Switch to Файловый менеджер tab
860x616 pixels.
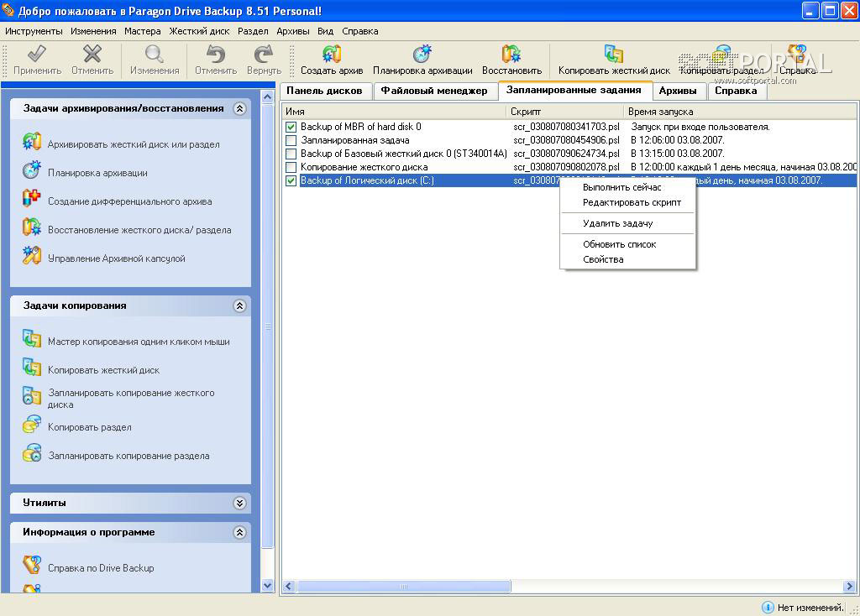click(x=434, y=91)
